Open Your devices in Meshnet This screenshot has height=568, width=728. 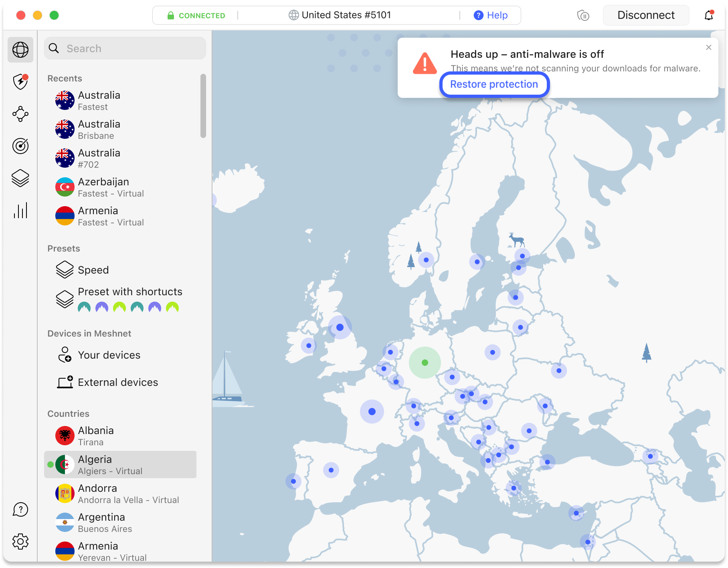pyautogui.click(x=109, y=355)
